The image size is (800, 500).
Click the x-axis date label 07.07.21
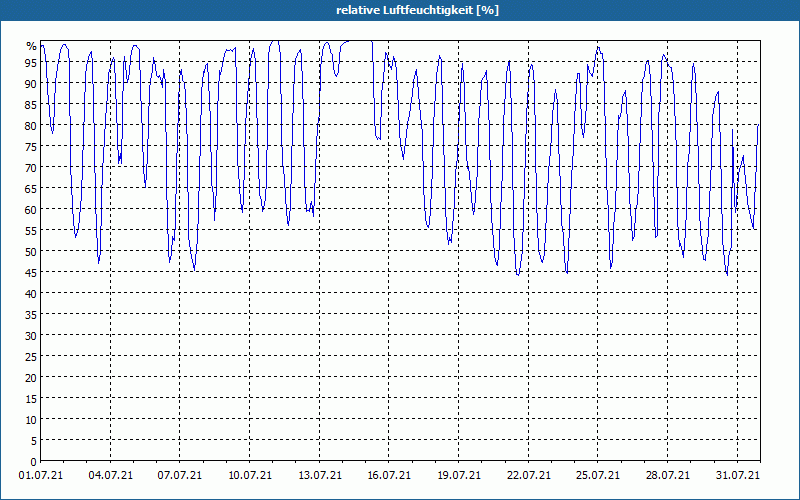click(x=180, y=475)
